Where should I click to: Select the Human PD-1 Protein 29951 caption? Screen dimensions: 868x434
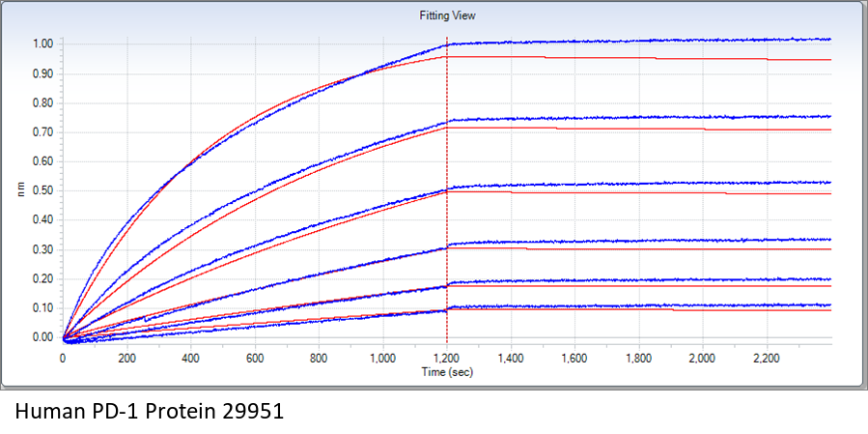click(149, 412)
